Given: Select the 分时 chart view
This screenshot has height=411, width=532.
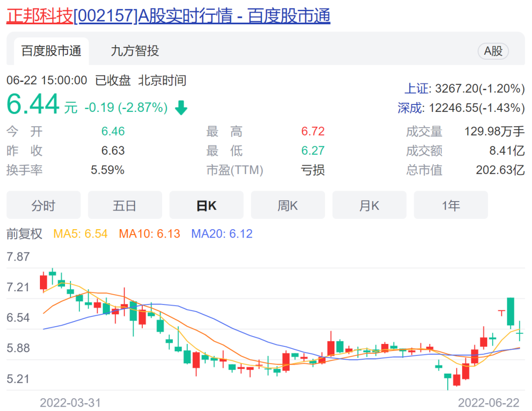Looking at the screenshot, I should coord(43,205).
